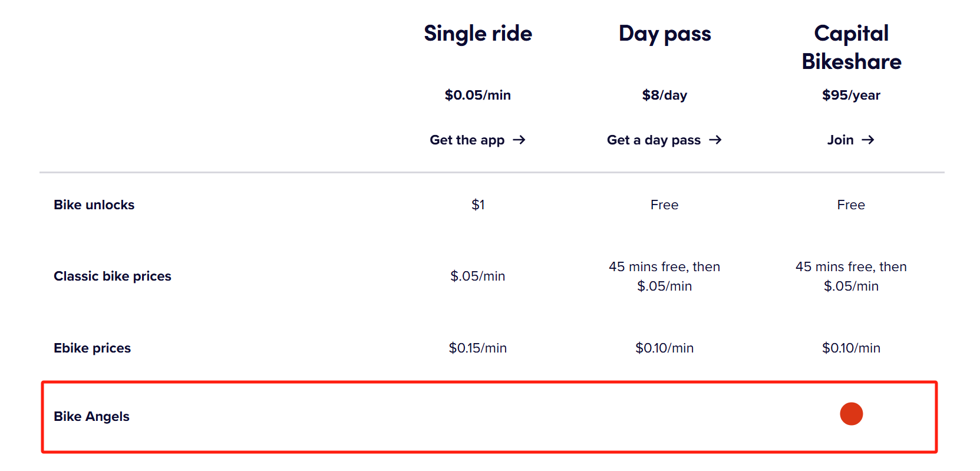Image resolution: width=980 pixels, height=471 pixels.
Task: Click Day pass 45 mins free text
Action: (665, 267)
